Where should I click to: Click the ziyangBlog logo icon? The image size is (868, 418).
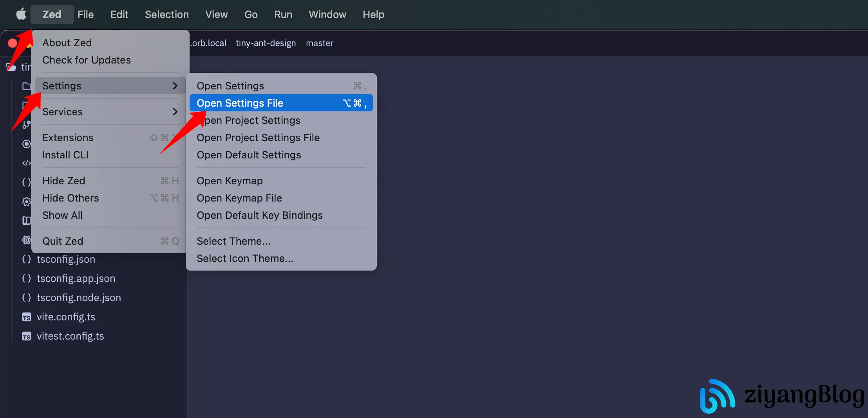point(716,395)
